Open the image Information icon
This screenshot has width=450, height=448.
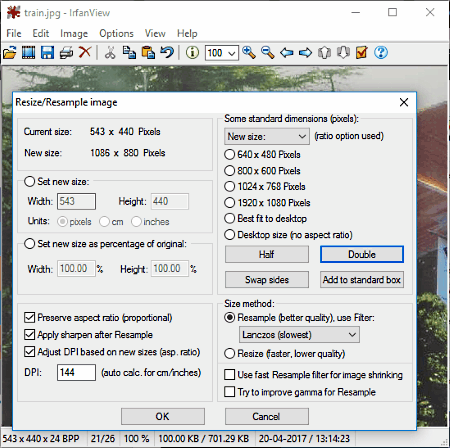point(192,53)
